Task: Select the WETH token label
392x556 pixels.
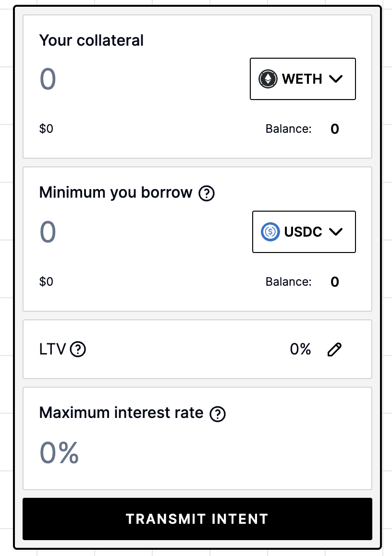Action: pyautogui.click(x=302, y=79)
